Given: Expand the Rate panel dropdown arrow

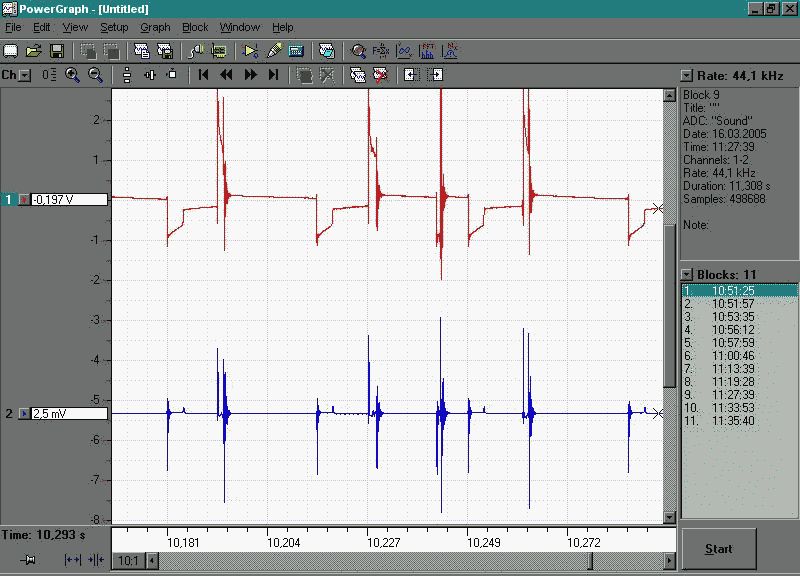Looking at the screenshot, I should tap(687, 76).
